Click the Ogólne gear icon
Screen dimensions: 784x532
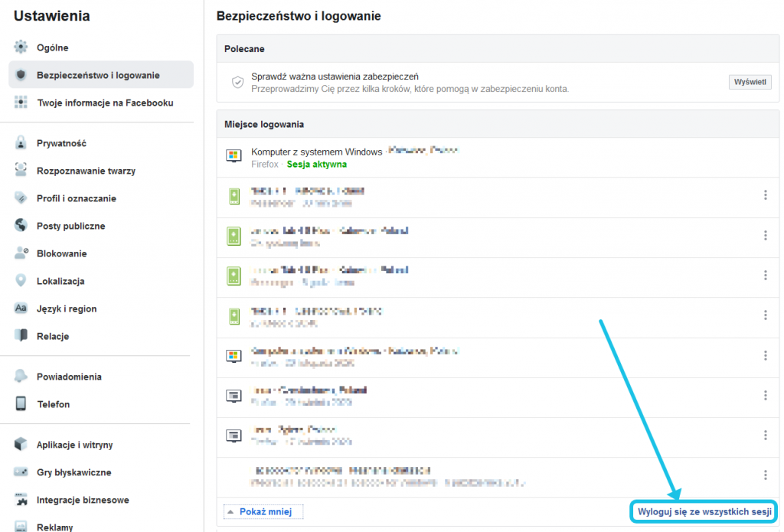tap(21, 47)
